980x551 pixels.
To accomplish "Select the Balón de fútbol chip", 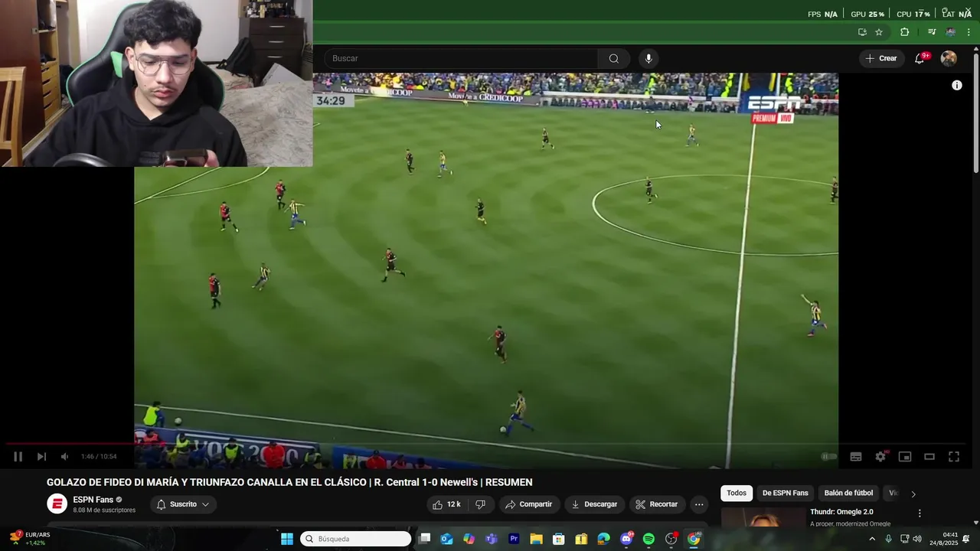I will click(848, 493).
